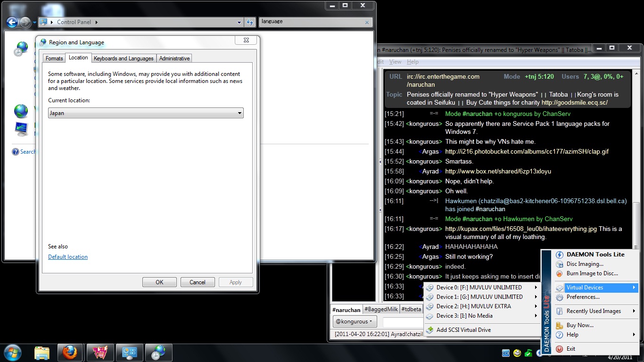Click the Recently Used Images document icon
Screen dimensions: 644x362
tap(560, 311)
